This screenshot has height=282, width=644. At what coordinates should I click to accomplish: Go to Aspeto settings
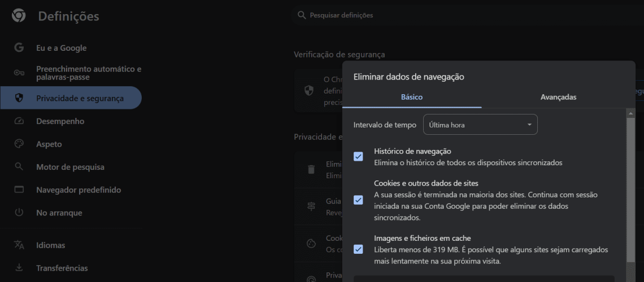tap(71, 144)
